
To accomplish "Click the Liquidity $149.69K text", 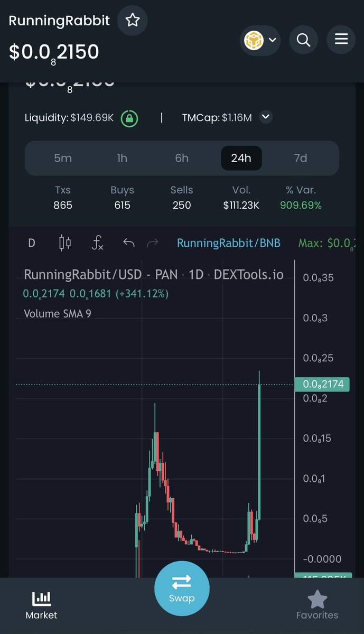I will (x=69, y=117).
